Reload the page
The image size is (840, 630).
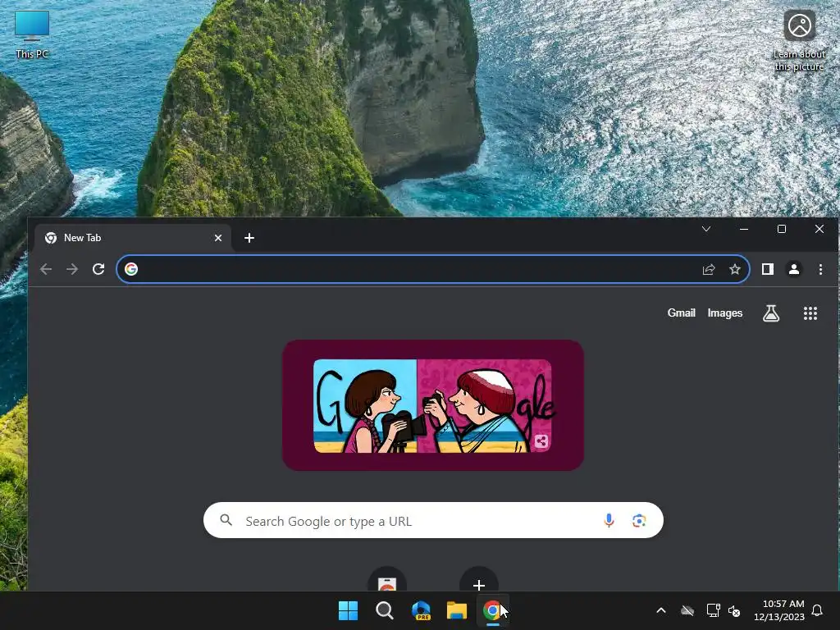pyautogui.click(x=98, y=269)
